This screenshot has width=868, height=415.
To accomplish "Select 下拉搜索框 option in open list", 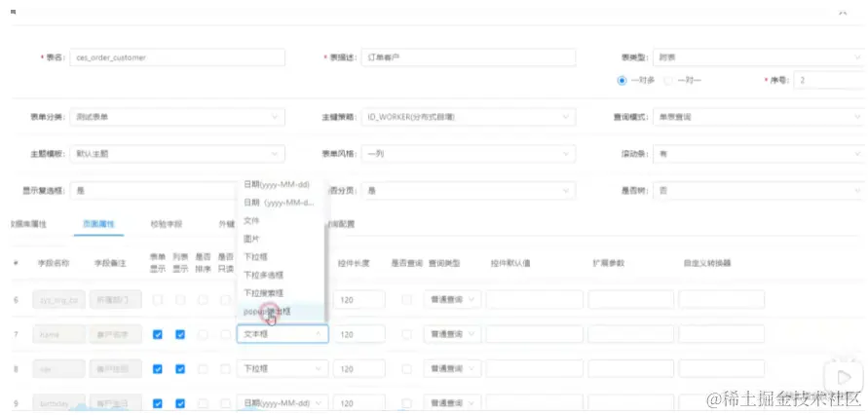I will 281,293.
